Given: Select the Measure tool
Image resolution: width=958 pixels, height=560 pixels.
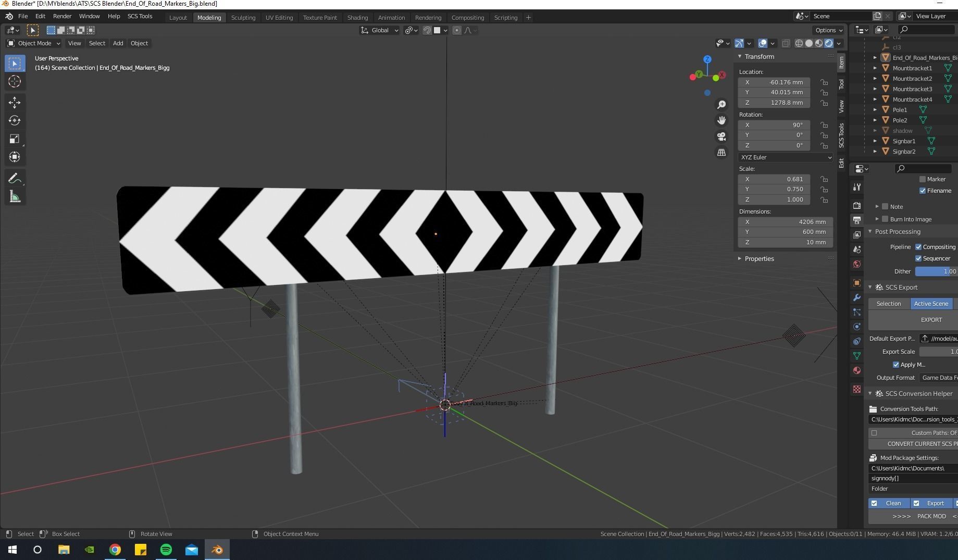Looking at the screenshot, I should tap(15, 196).
